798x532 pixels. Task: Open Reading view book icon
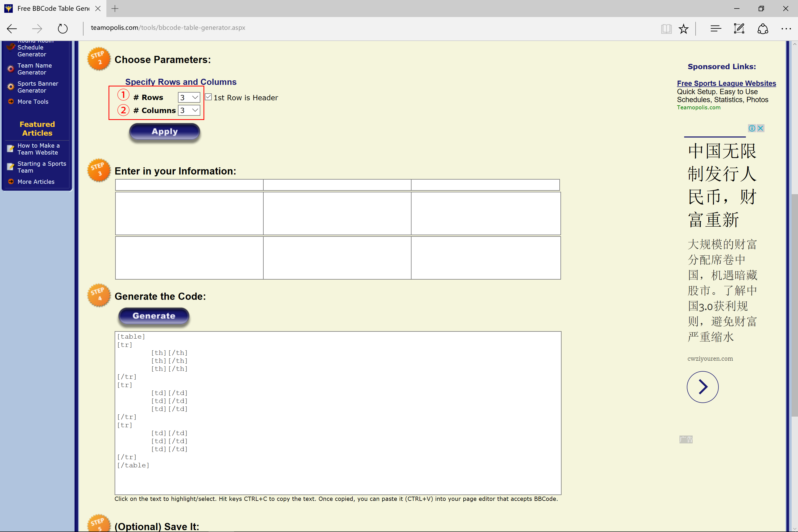point(666,29)
